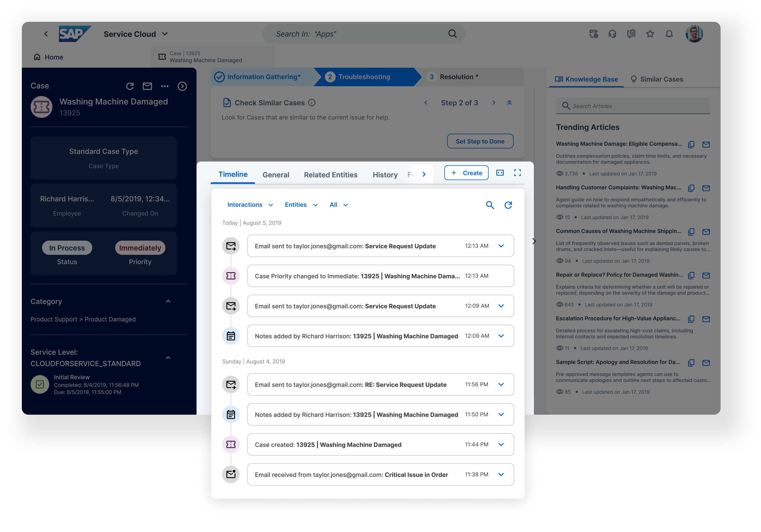
Task: Click the headset support icon
Action: (x=612, y=34)
